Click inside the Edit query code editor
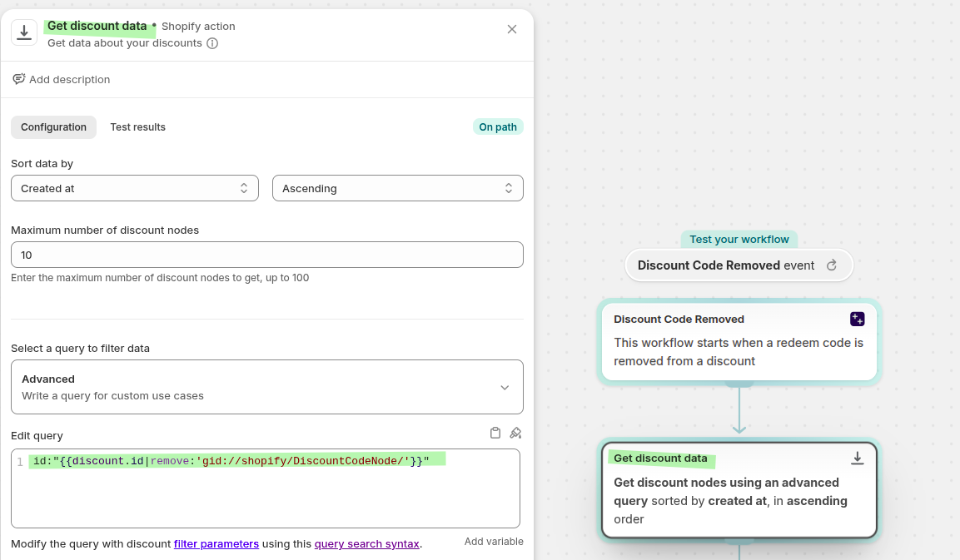960x560 pixels. point(266,488)
